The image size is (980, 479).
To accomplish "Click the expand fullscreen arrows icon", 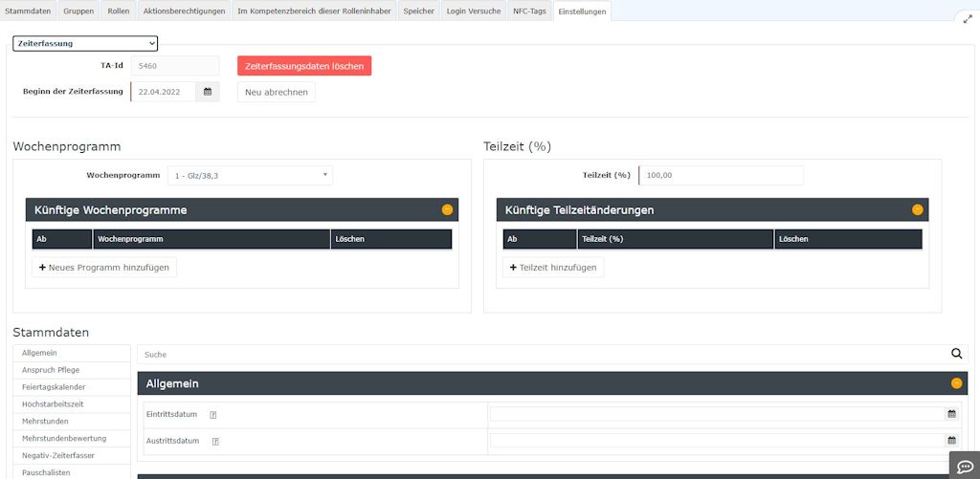I will point(967,18).
